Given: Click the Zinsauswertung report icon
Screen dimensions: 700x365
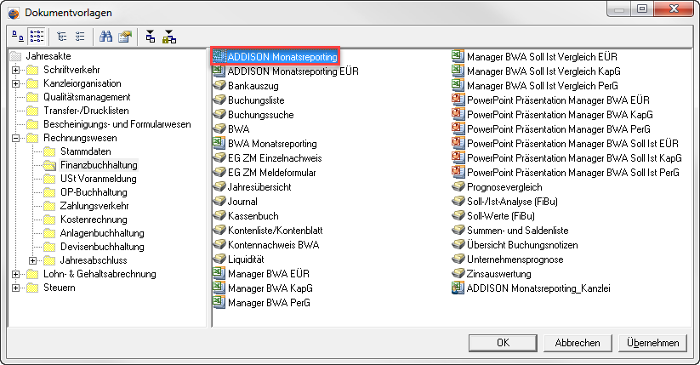Looking at the screenshot, I should 458,273.
